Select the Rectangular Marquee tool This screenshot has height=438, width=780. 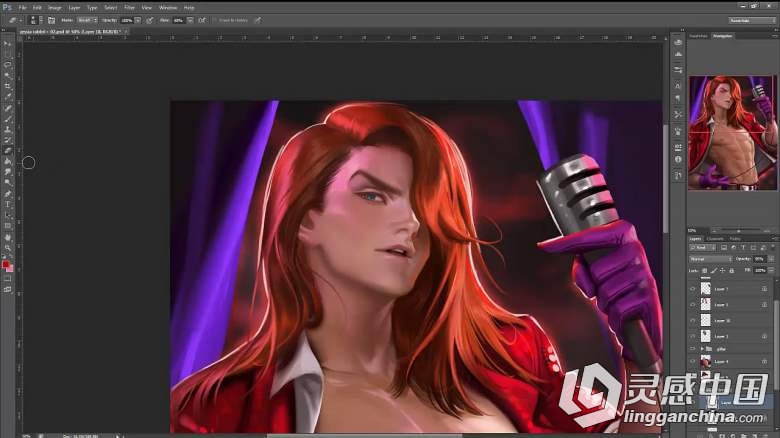tap(7, 54)
